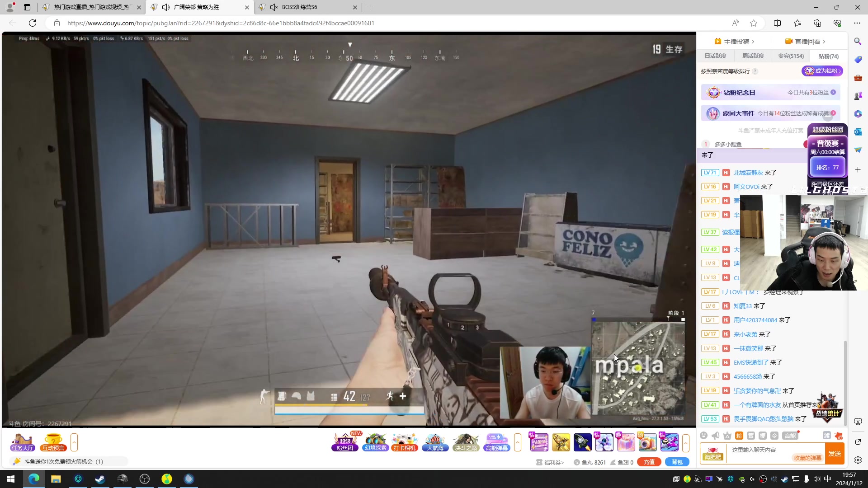Toggle the 高能 high-energy chat option
Viewport: 868px width, 488px height.
[790, 436]
